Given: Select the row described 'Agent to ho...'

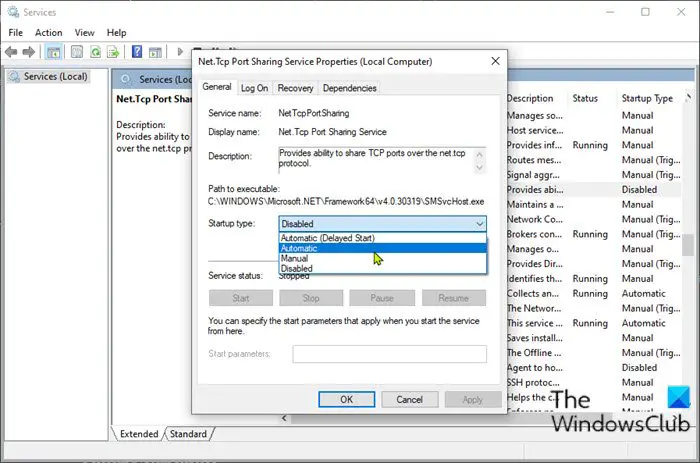Looking at the screenshot, I should pos(594,367).
